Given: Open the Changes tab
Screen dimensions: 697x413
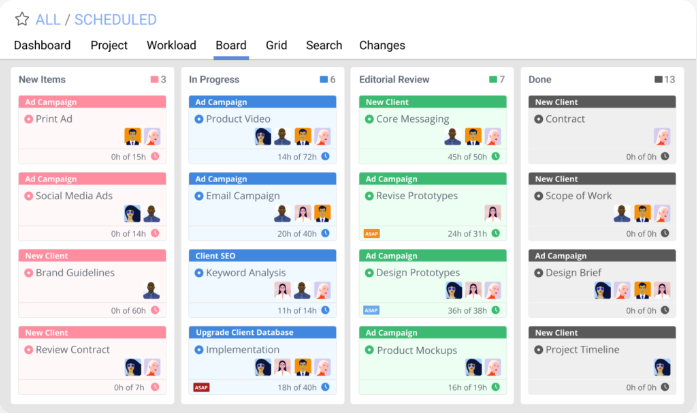Looking at the screenshot, I should (x=382, y=45).
